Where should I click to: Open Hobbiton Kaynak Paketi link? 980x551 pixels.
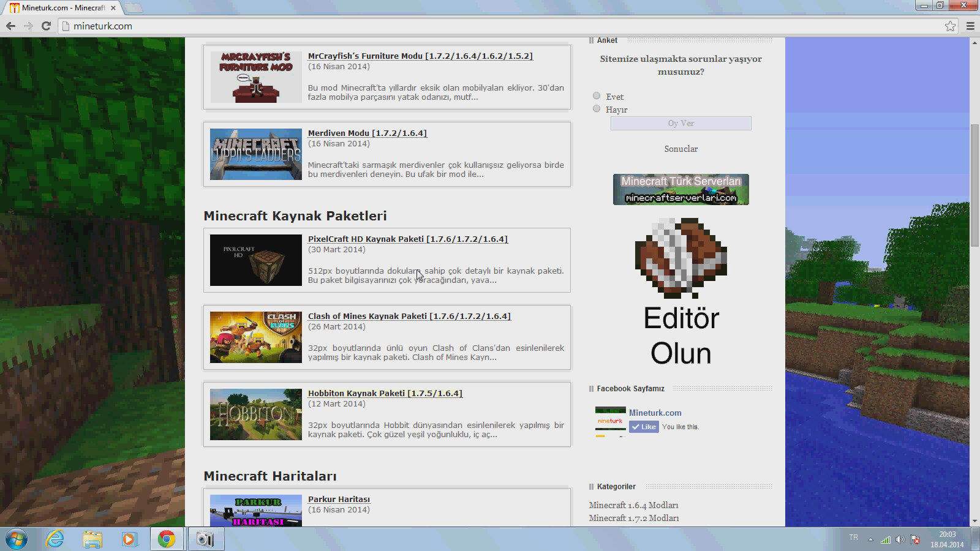pos(385,393)
